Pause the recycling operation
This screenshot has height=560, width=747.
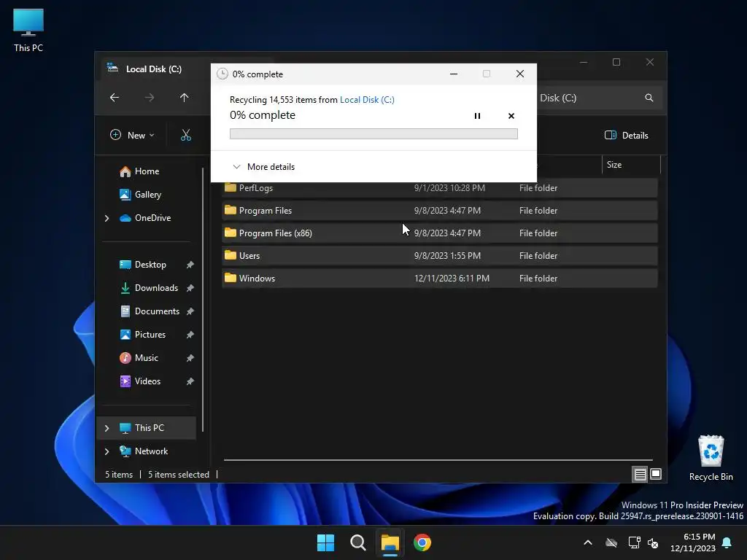[x=477, y=116]
